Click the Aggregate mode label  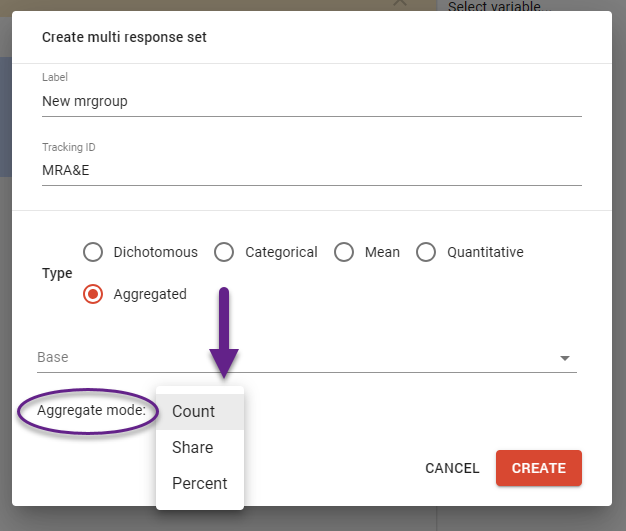click(x=91, y=410)
